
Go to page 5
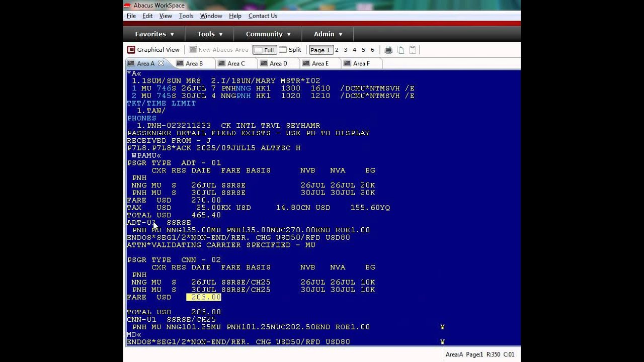363,50
